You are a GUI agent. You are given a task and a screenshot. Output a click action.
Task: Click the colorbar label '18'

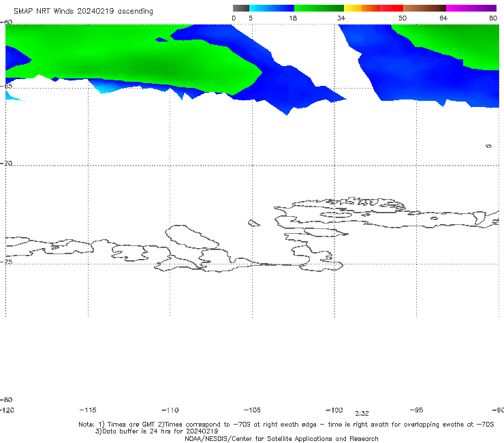click(293, 18)
